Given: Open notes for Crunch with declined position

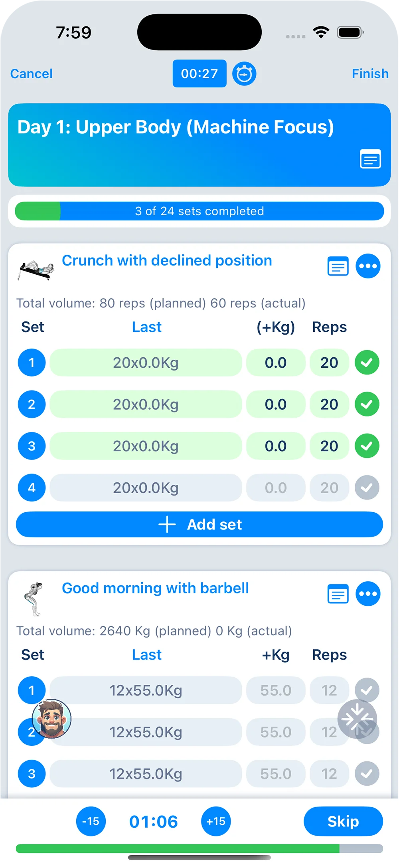Looking at the screenshot, I should pos(338,266).
